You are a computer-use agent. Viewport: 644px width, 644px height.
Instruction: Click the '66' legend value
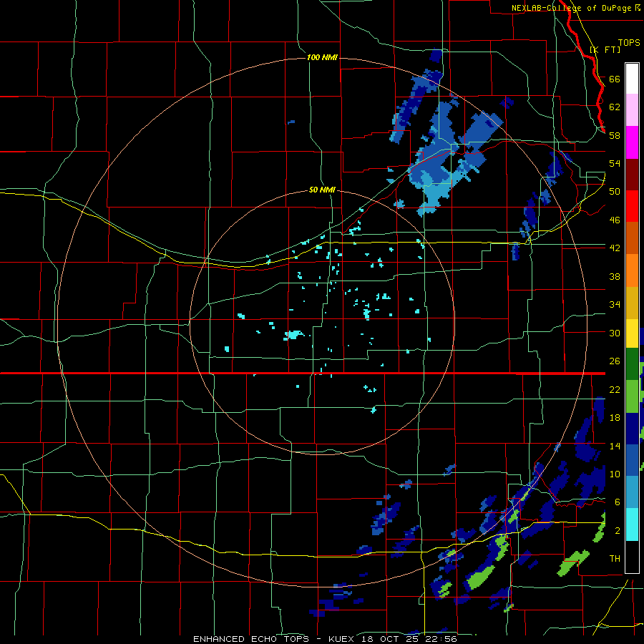coord(615,79)
